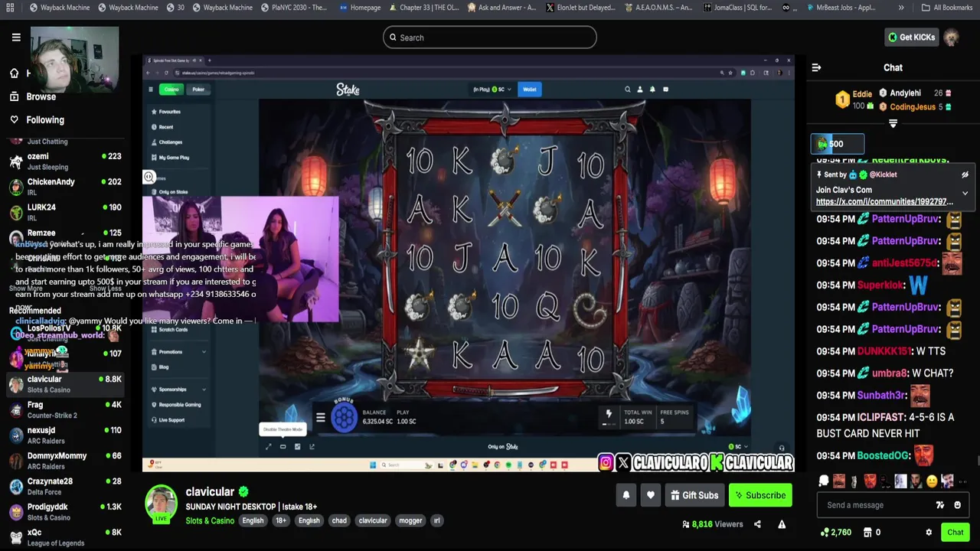Image resolution: width=980 pixels, height=551 pixels.
Task: Open the x.com communities link in pinned message
Action: click(x=884, y=202)
